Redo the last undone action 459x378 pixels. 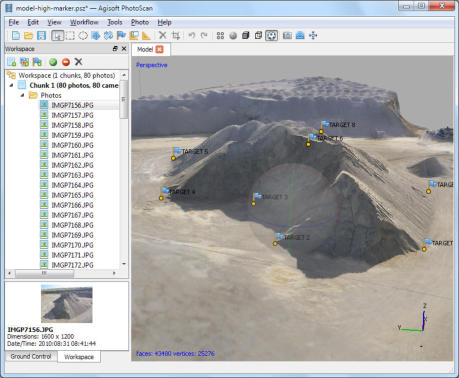[204, 35]
